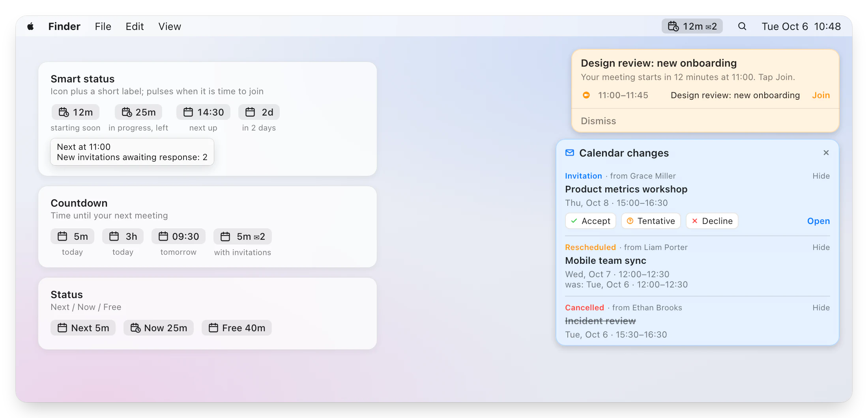
Task: Select the 2d in 2 days chip
Action: click(x=259, y=112)
